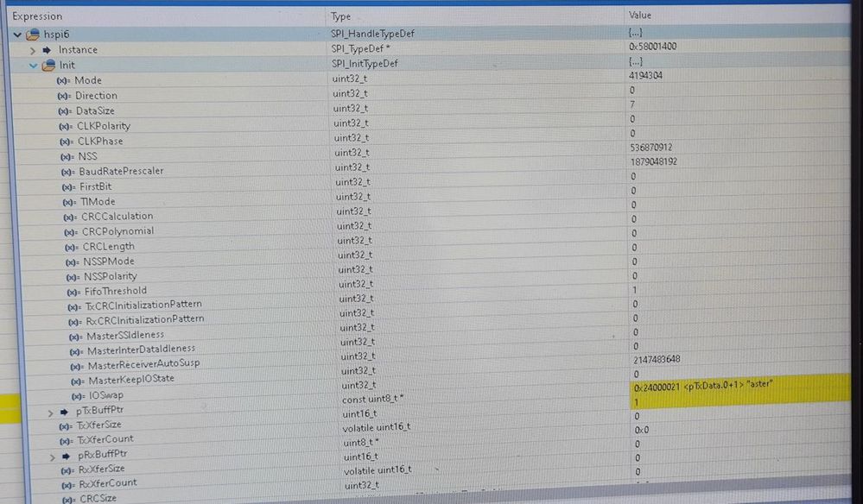This screenshot has width=863, height=504.
Task: Click the variable icon beside NSS
Action: click(67, 157)
